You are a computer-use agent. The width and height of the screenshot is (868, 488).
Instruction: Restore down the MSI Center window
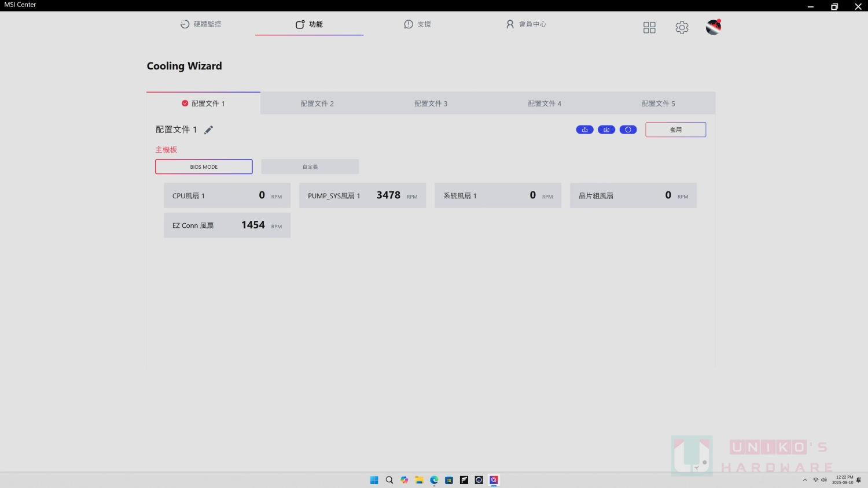coord(834,6)
